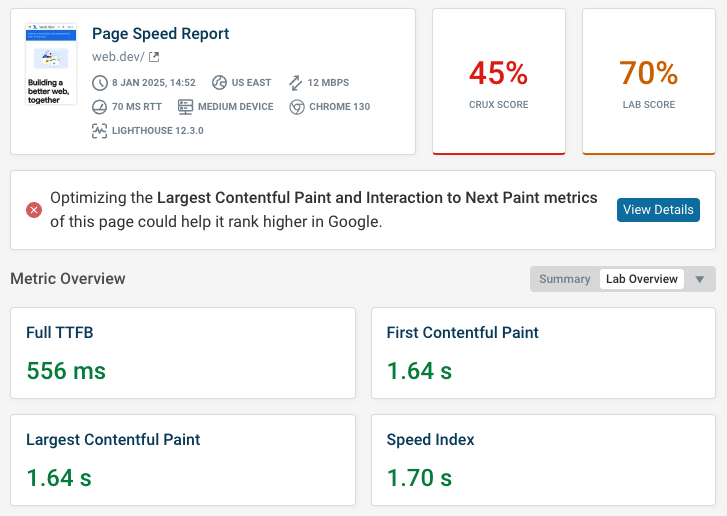Click the external link icon beside web.dev/
The height and width of the screenshot is (516, 727).
click(154, 57)
